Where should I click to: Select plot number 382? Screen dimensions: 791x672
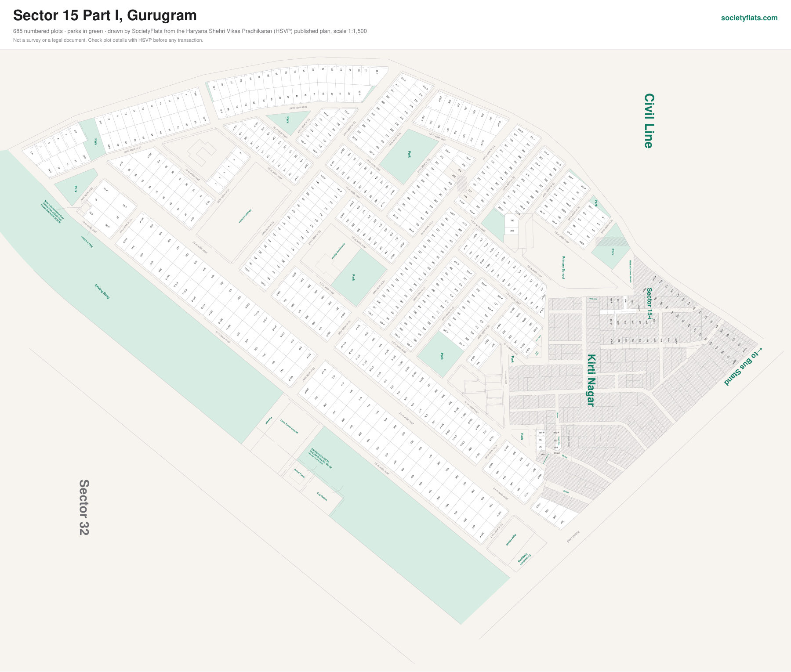[512, 231]
